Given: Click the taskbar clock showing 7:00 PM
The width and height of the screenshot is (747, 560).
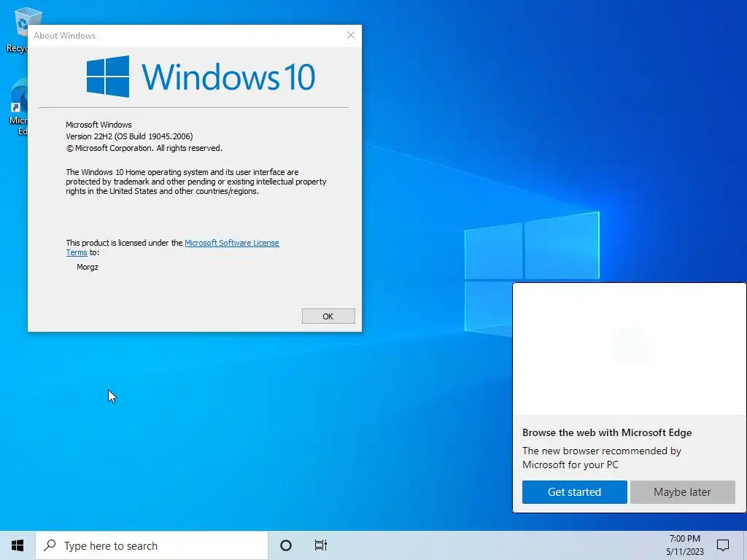Looking at the screenshot, I should coord(684,545).
